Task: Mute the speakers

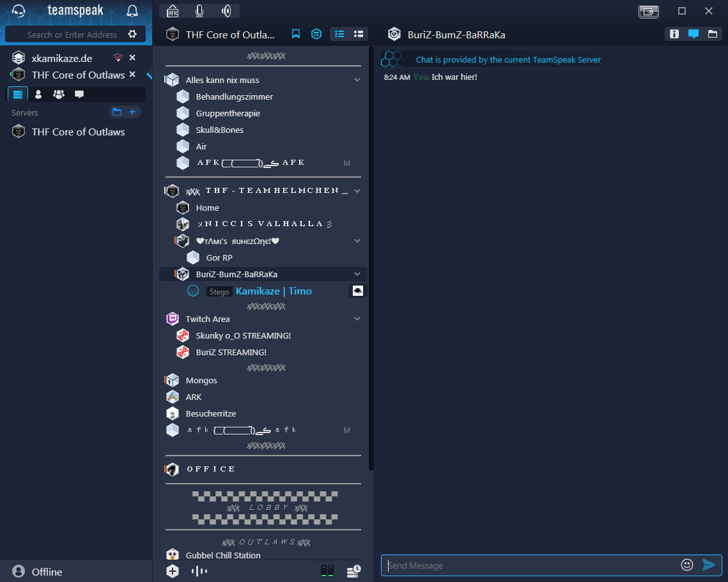Action: (x=226, y=11)
